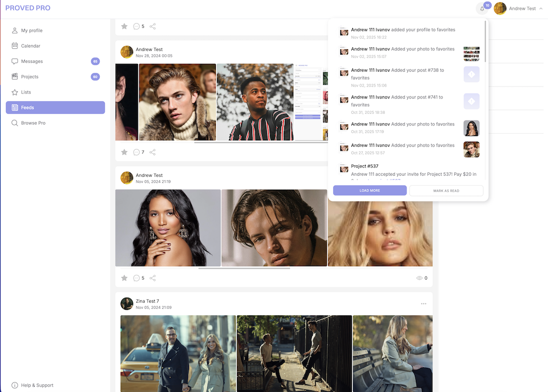548x392 pixels.
Task: Open comments icon on topmost post
Action: (x=136, y=26)
